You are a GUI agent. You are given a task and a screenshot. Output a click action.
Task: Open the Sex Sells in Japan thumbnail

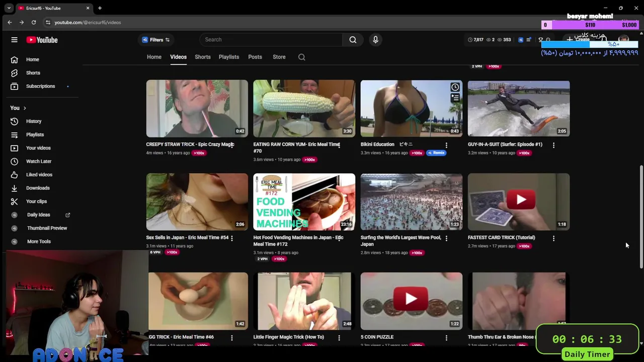[x=197, y=202]
